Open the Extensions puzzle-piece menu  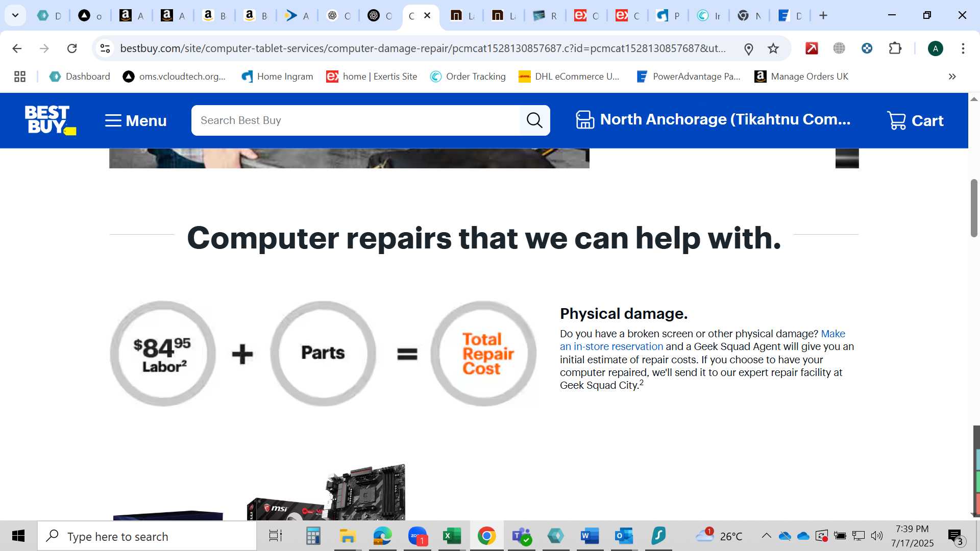(895, 48)
